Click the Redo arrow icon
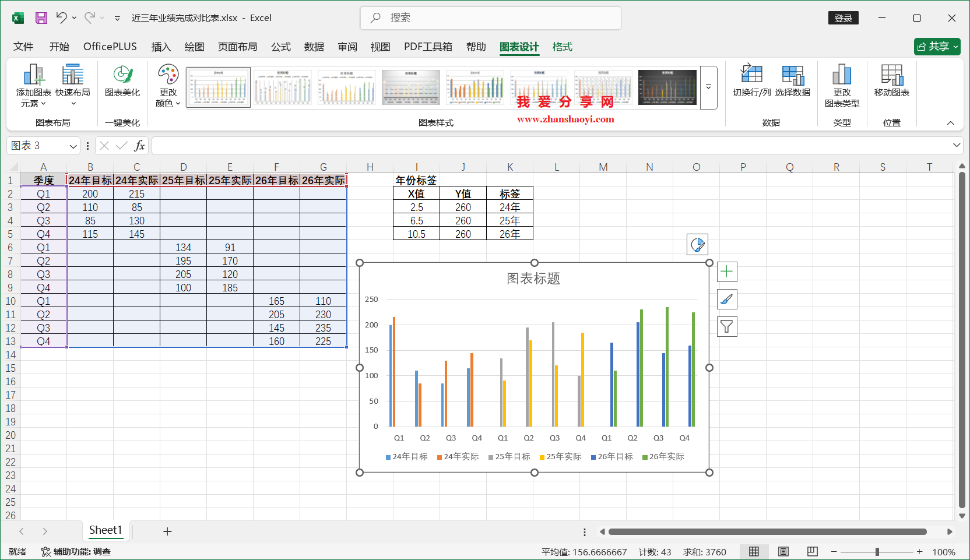The height and width of the screenshot is (560, 970). pos(89,18)
